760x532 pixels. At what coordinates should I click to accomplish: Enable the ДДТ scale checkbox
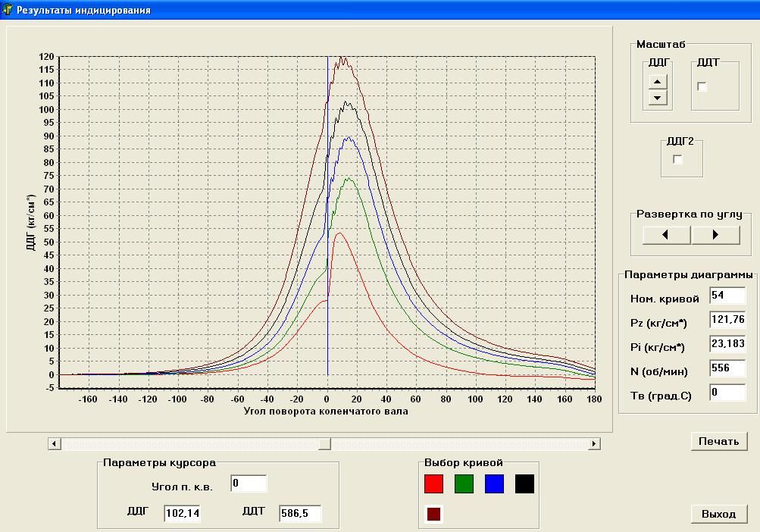(x=702, y=87)
